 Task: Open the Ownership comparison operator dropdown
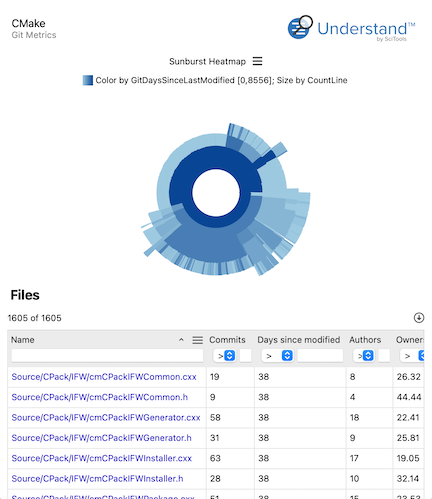click(412, 356)
